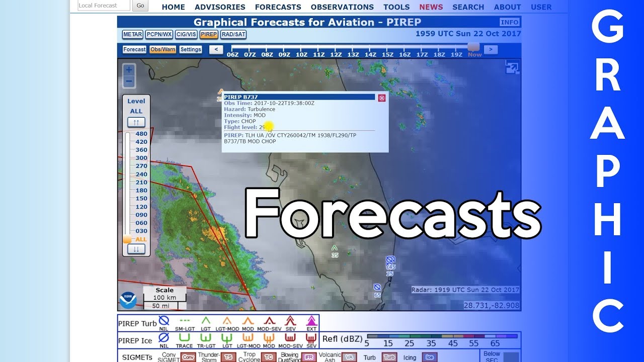Click the orange level slider handle at ALL
This screenshot has height=362, width=644.
click(x=127, y=239)
